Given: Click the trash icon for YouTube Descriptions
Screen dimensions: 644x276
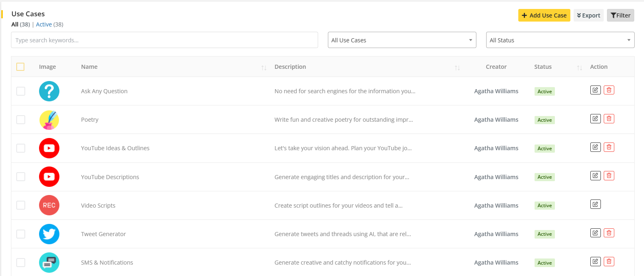Looking at the screenshot, I should tap(609, 175).
